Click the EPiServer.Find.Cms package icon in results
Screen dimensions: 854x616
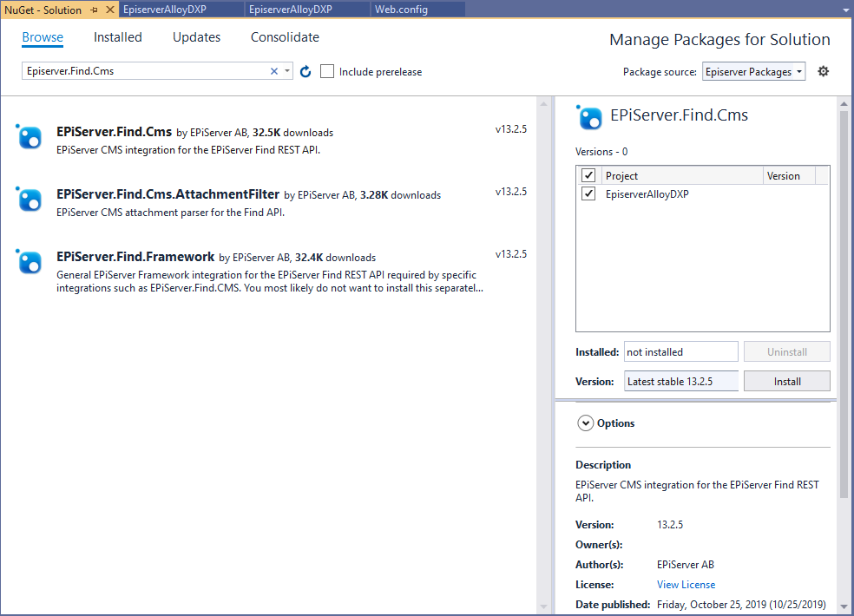pos(30,136)
